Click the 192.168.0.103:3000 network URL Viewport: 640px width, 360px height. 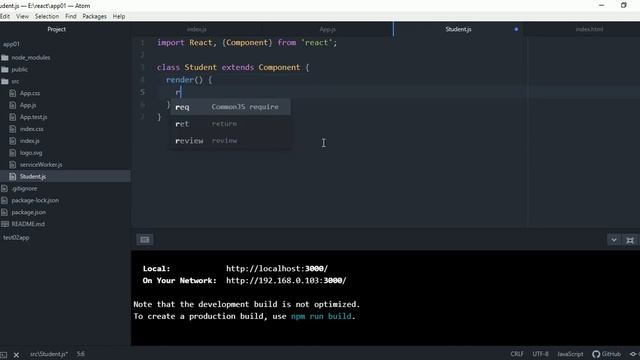coord(286,280)
